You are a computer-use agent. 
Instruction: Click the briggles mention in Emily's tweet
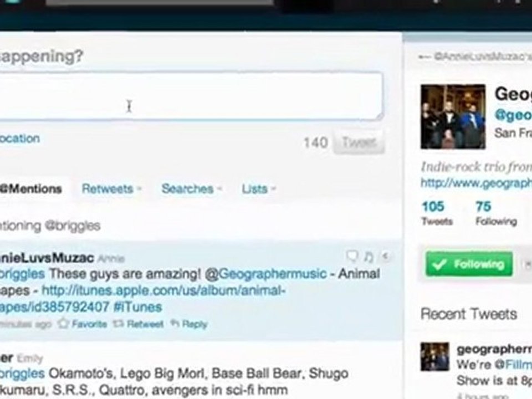coord(22,373)
